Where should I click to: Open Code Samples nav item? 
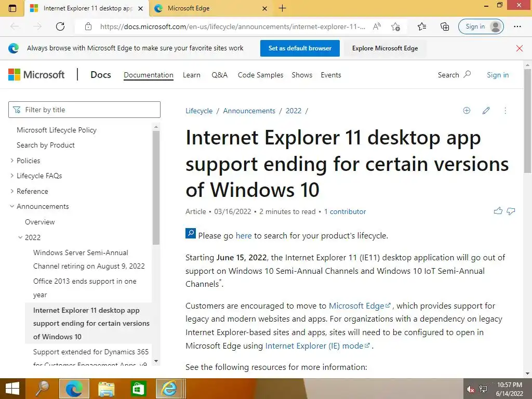[261, 75]
